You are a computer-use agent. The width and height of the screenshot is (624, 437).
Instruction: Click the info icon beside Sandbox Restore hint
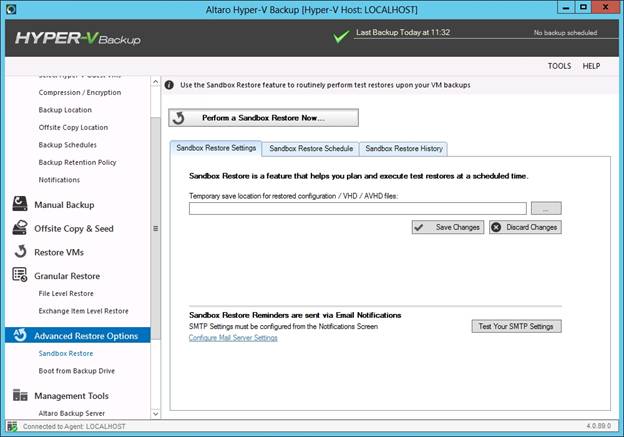pos(169,85)
